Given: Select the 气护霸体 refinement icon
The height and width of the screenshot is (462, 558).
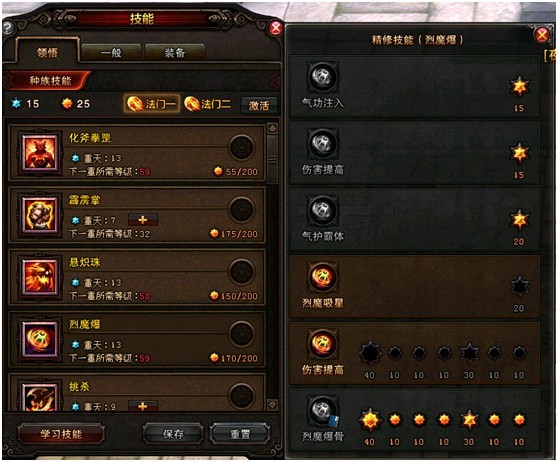Looking at the screenshot, I should (323, 210).
